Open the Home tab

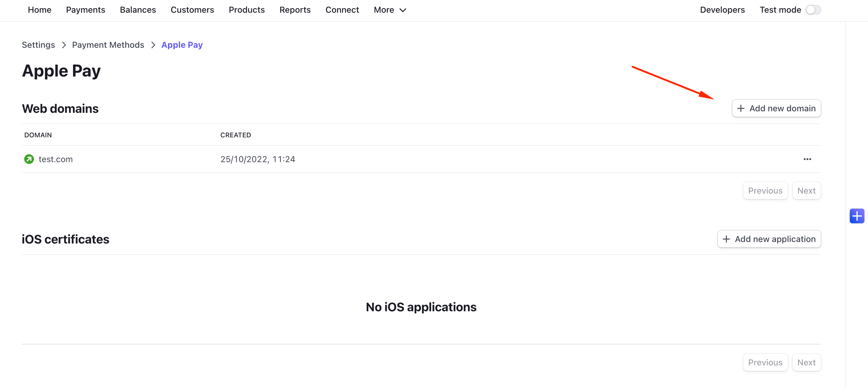point(39,10)
